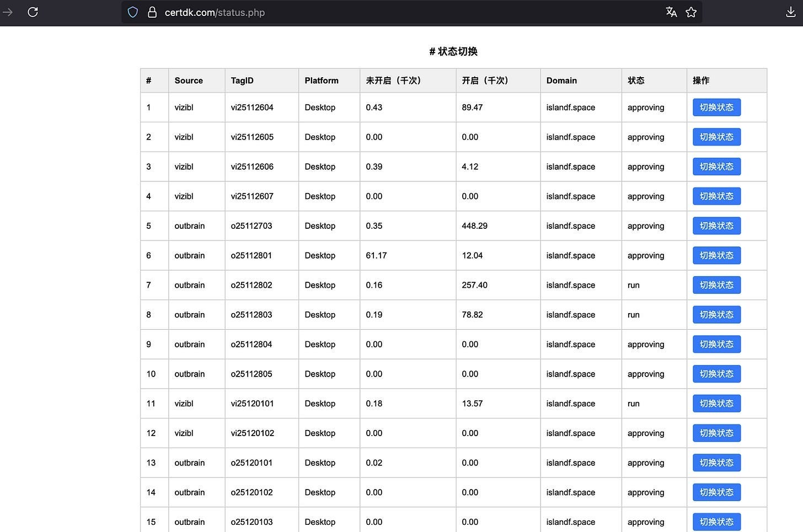Select the value 257.40 in row 7
Screen dimensions: 803x532
coord(474,285)
